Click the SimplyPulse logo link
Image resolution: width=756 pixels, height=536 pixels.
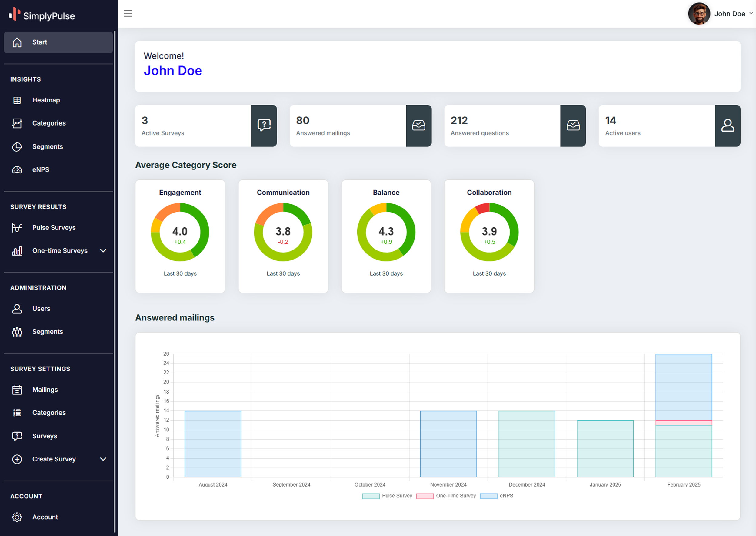pyautogui.click(x=42, y=15)
